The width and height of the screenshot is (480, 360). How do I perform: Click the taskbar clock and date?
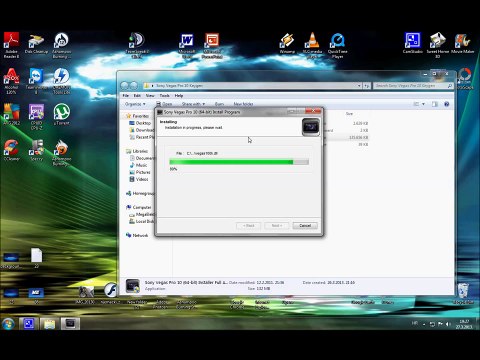[464, 324]
